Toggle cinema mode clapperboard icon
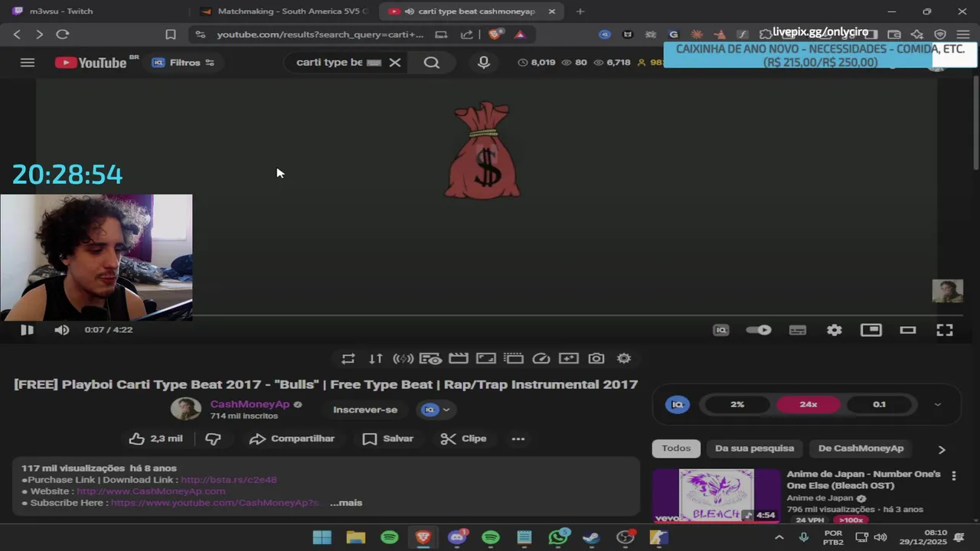This screenshot has width=980, height=551. 459,358
